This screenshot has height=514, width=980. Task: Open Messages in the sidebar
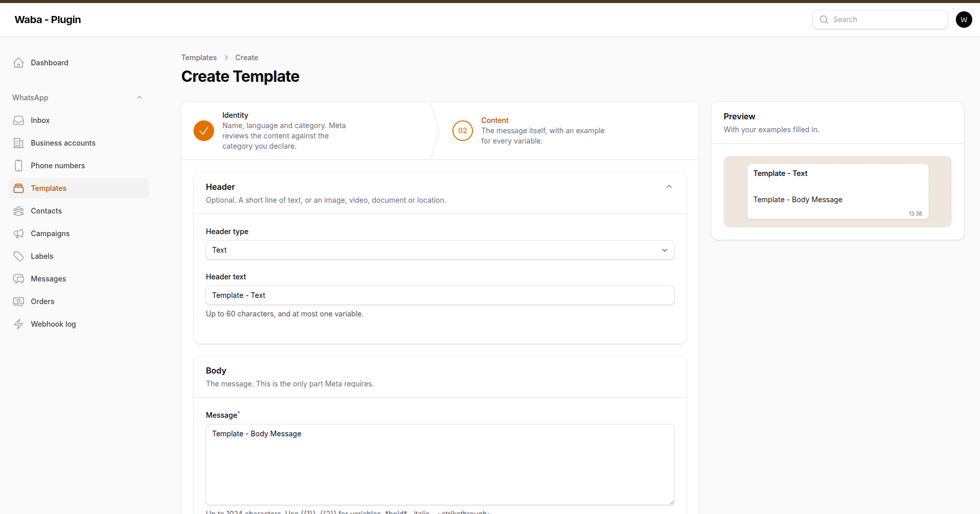click(x=79, y=279)
